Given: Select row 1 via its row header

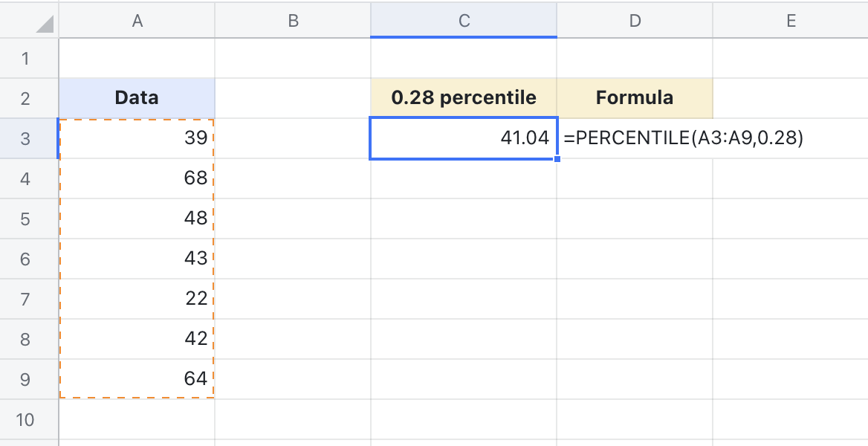Looking at the screenshot, I should 27,57.
